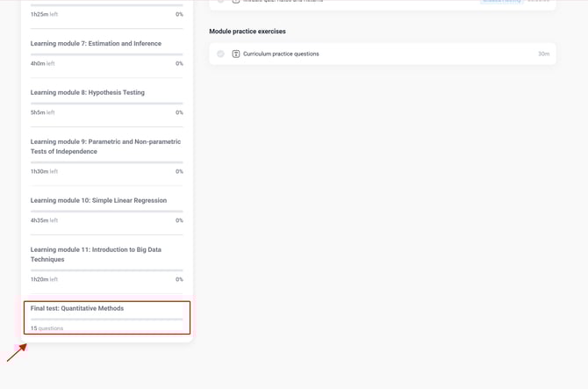Click the Hypothesis Testing progress bar
Screen dimensions: 588x389
point(106,104)
